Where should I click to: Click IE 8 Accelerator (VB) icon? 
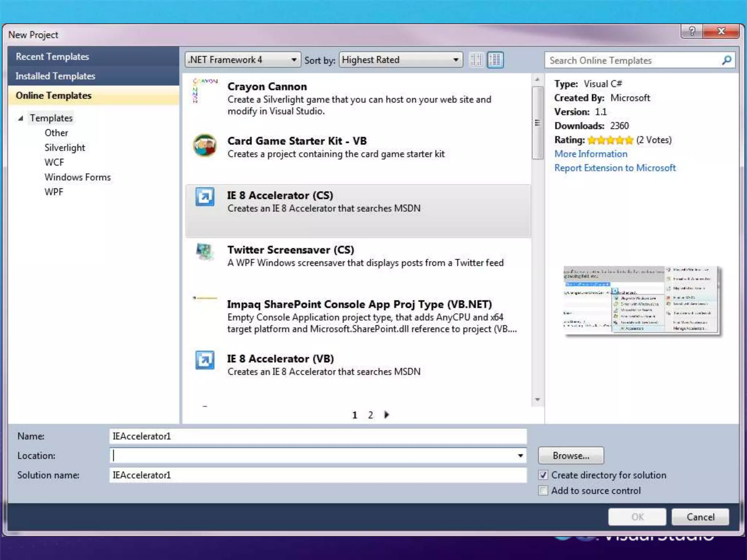[205, 360]
